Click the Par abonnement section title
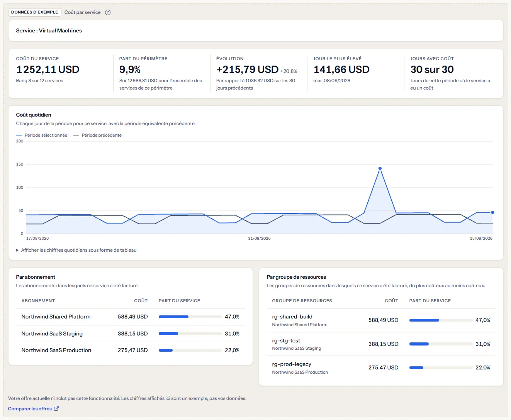The height and width of the screenshot is (420, 511). pyautogui.click(x=36, y=277)
